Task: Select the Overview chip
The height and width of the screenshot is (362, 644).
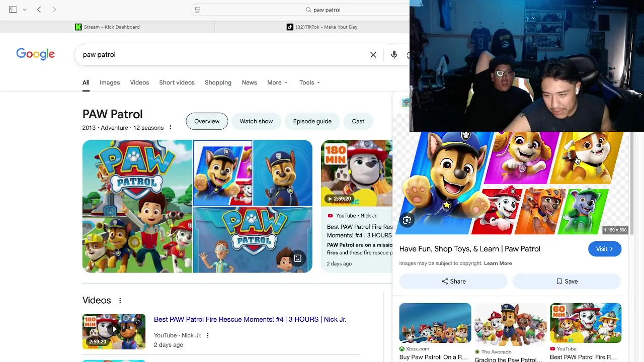Action: (207, 121)
